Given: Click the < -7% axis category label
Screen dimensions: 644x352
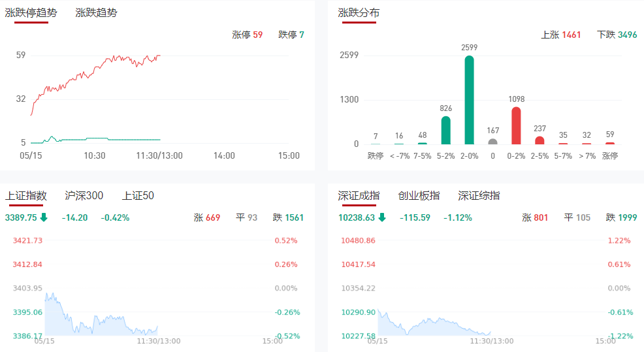Looking at the screenshot, I should (400, 156).
